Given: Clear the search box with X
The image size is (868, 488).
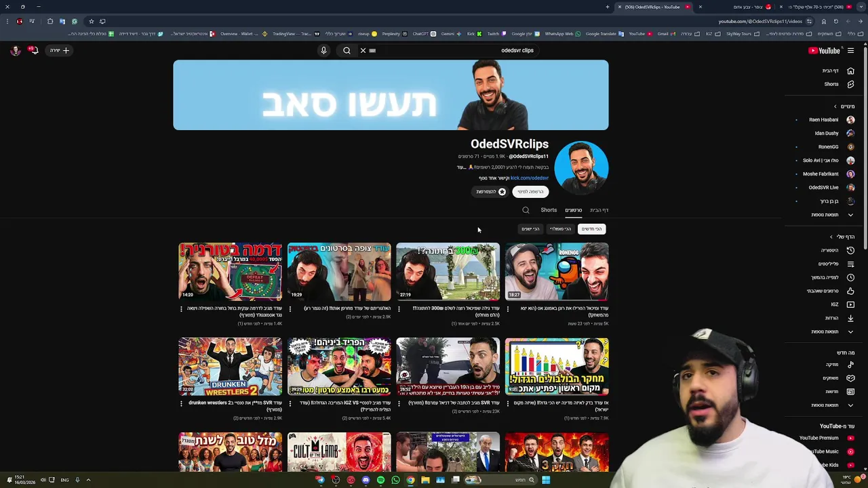Looking at the screenshot, I should click(363, 50).
